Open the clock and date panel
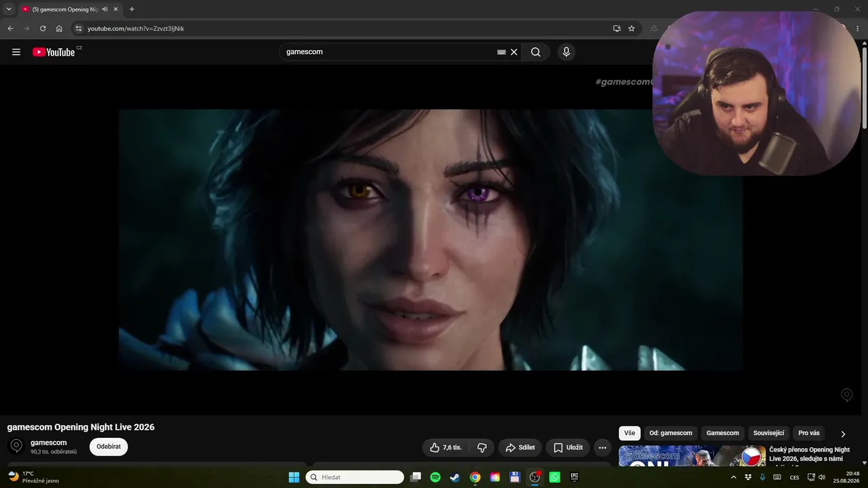 [846, 477]
